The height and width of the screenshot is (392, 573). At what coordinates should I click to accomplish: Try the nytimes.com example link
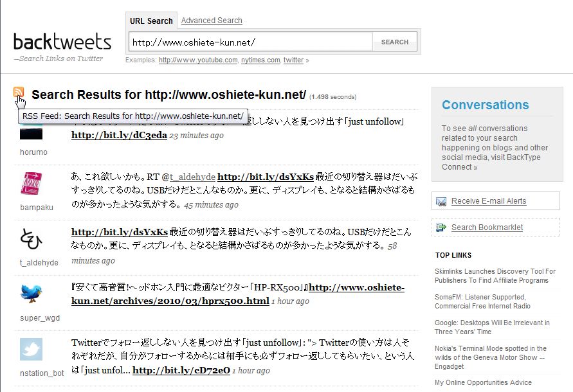point(260,60)
